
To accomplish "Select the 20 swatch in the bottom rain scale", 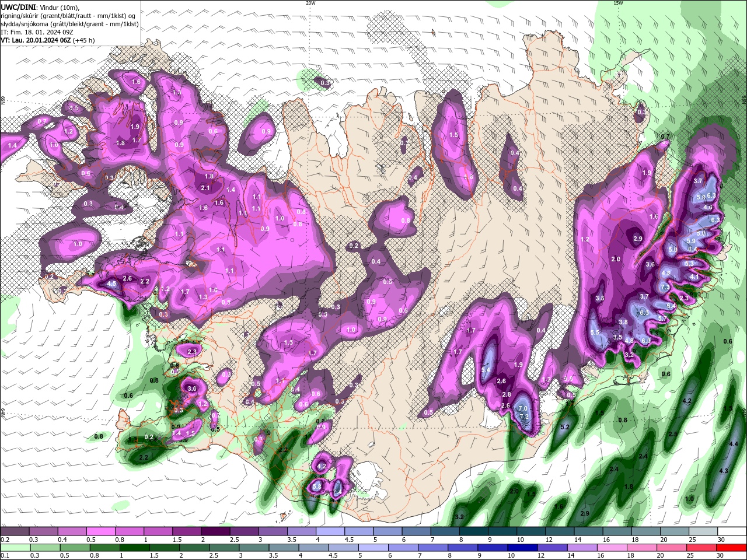I will (671, 548).
